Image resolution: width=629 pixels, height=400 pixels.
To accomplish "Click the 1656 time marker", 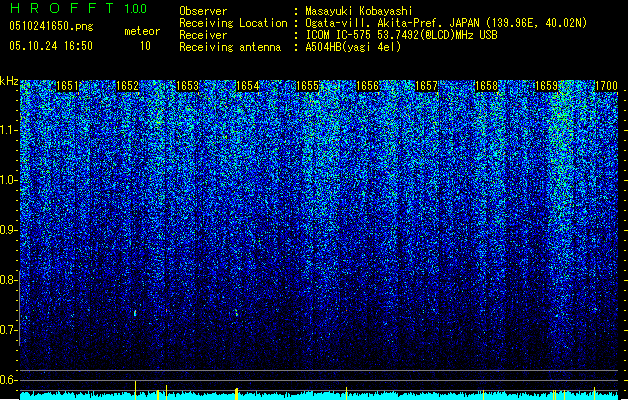I will 367,86.
